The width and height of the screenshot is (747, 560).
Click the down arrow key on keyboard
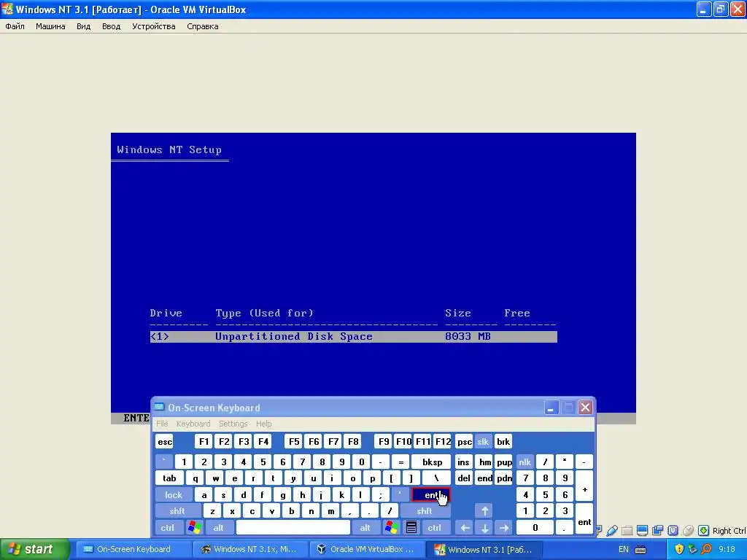(x=484, y=527)
